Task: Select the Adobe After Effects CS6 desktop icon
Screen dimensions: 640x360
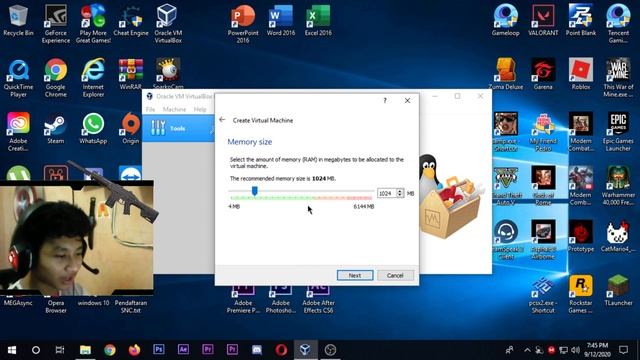Action: [318, 300]
